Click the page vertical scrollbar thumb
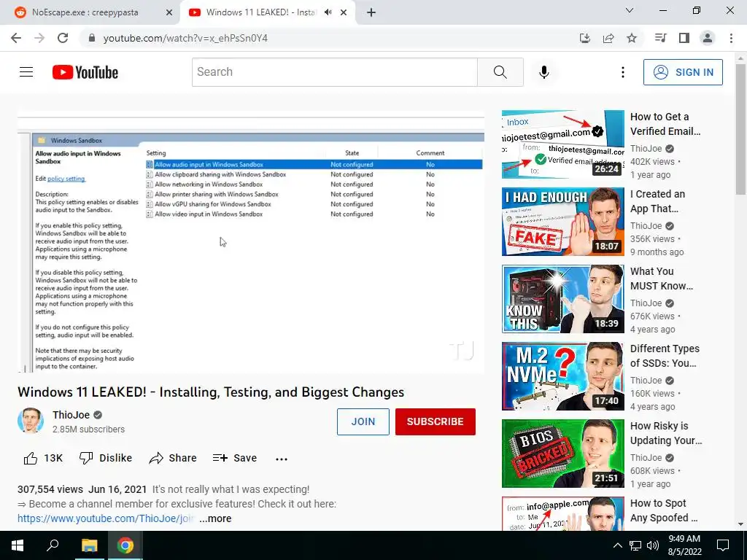Image resolution: width=747 pixels, height=560 pixels. coord(740,129)
